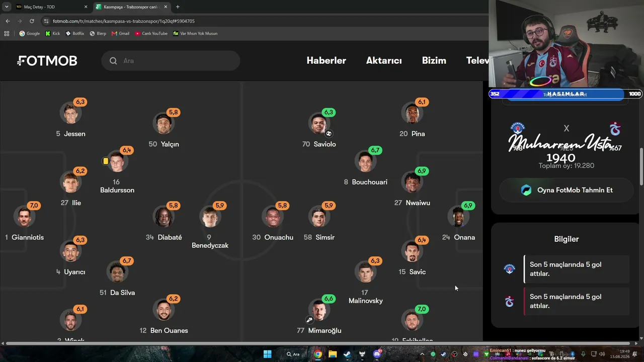Close the Kasımpaşa - Trabzonspor tab
The width and height of the screenshot is (644, 362).
(166, 7)
